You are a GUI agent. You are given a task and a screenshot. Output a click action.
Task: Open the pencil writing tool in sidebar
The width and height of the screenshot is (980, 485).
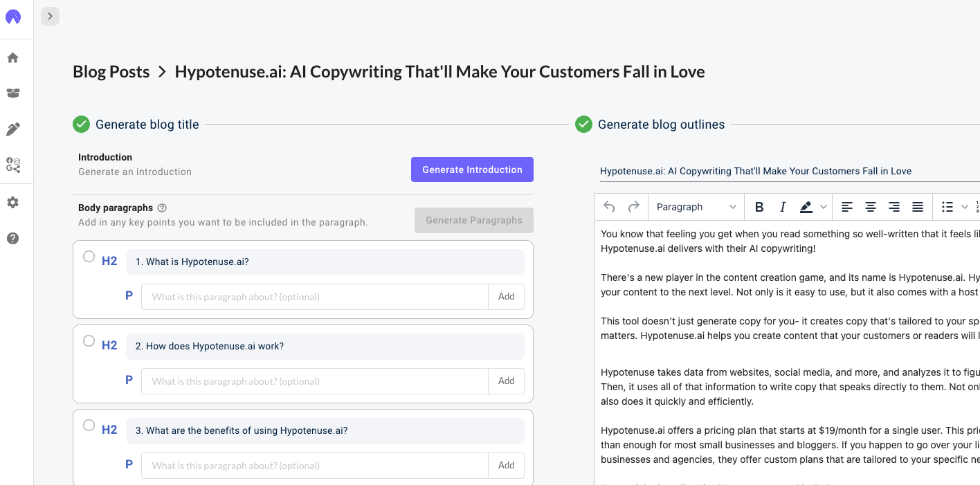[13, 129]
